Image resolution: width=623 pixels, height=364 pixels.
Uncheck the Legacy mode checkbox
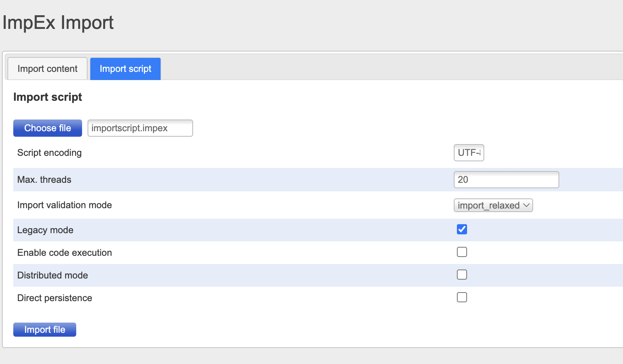point(462,230)
